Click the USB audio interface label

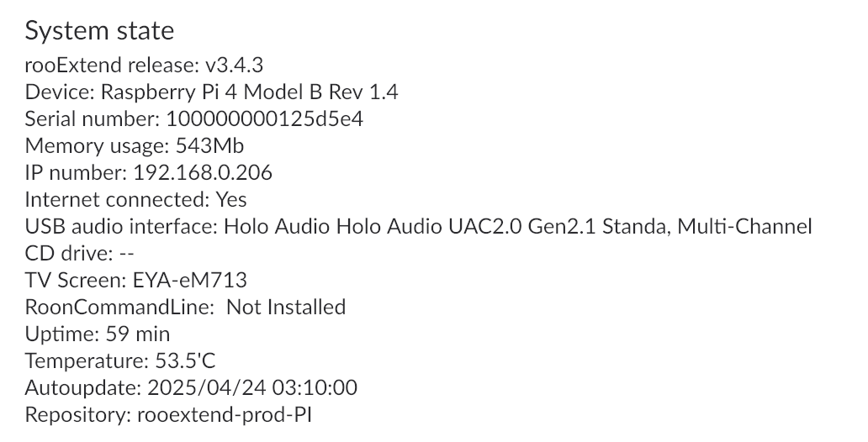[x=122, y=226]
